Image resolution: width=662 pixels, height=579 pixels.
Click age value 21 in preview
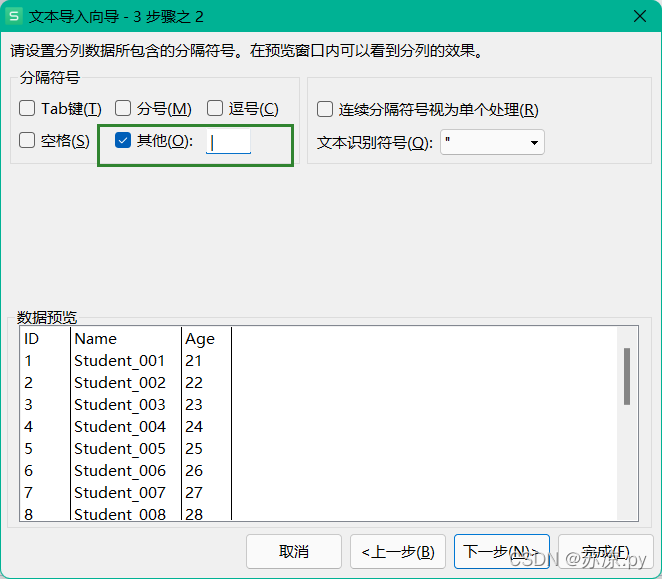click(193, 361)
